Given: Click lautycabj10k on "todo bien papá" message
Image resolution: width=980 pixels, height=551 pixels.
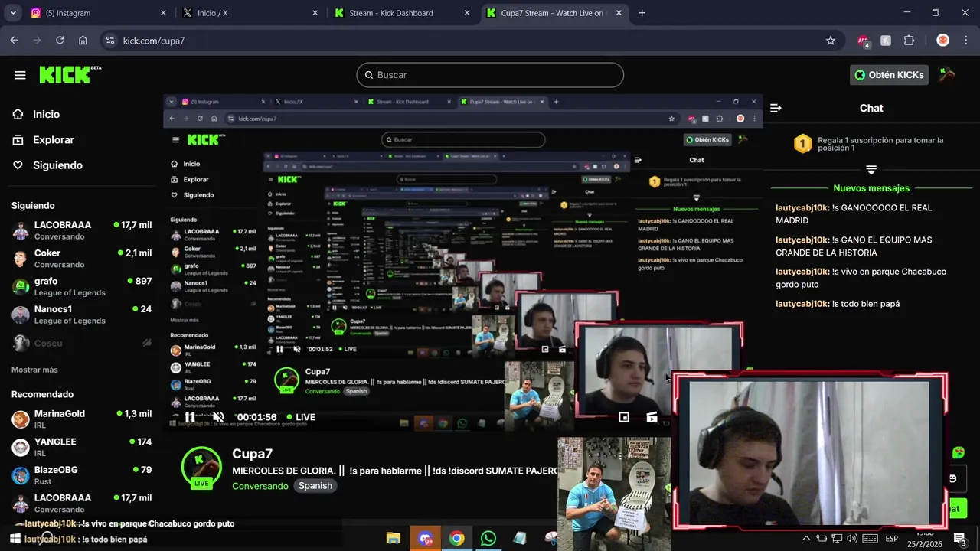Looking at the screenshot, I should coord(802,304).
